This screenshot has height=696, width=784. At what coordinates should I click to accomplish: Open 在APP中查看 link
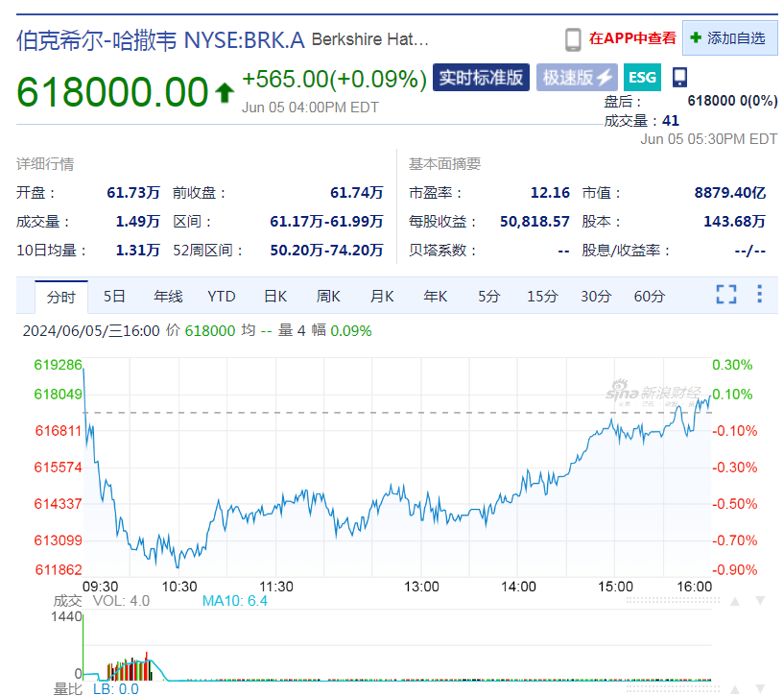[x=632, y=38]
